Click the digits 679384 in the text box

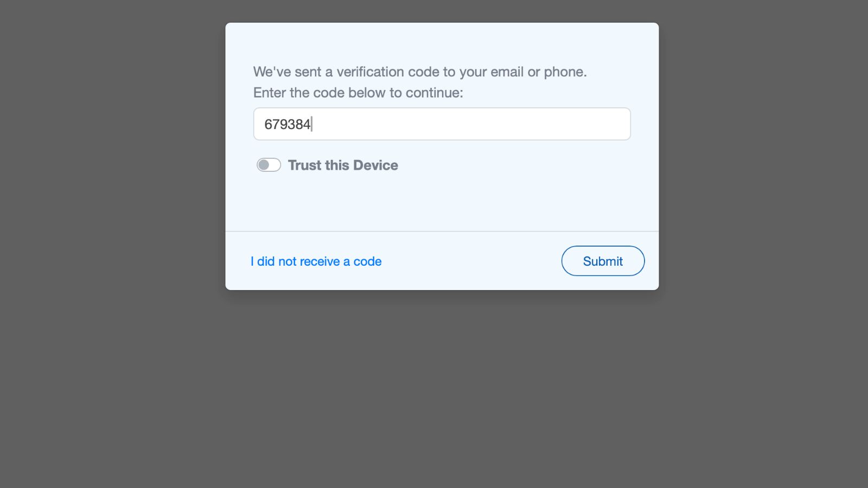(x=288, y=124)
